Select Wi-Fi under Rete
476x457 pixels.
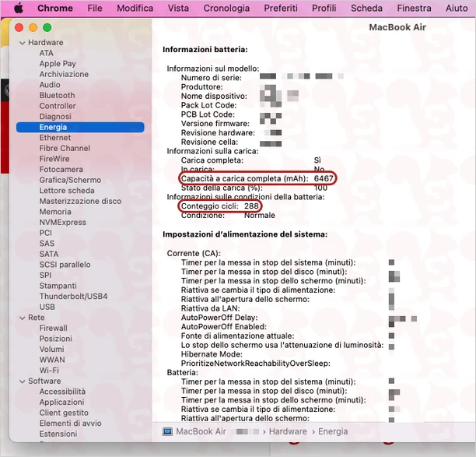tap(49, 371)
